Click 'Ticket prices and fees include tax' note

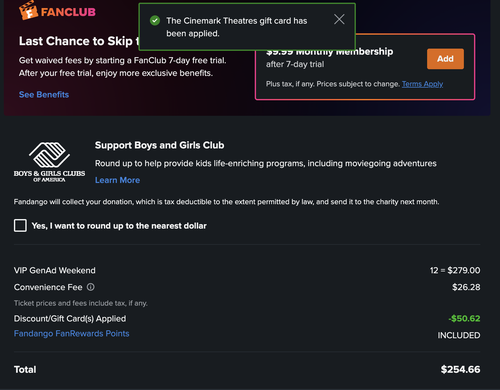81,303
